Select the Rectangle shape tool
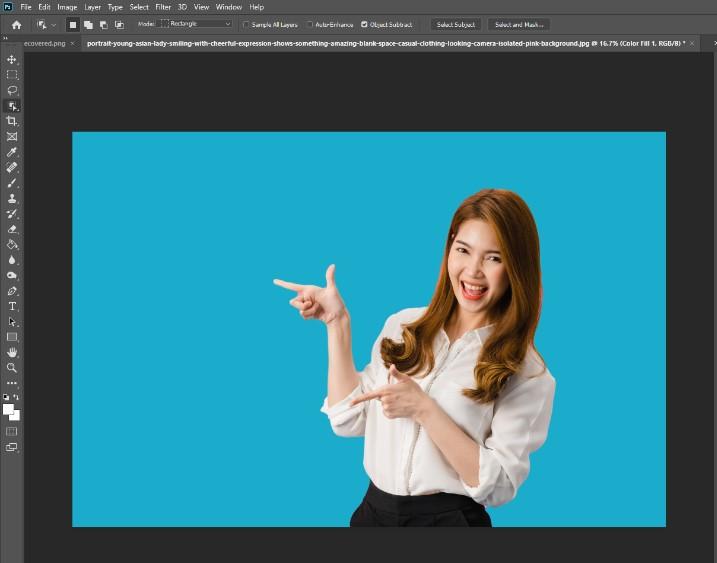Screen dimensions: 717x563 pyautogui.click(x=12, y=337)
